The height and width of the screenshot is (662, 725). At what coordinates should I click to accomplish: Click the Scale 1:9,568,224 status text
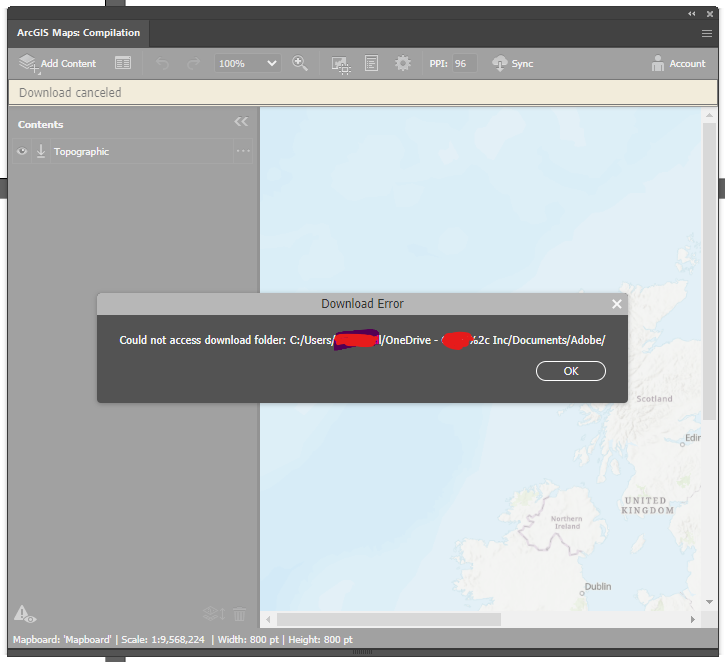pyautogui.click(x=163, y=640)
